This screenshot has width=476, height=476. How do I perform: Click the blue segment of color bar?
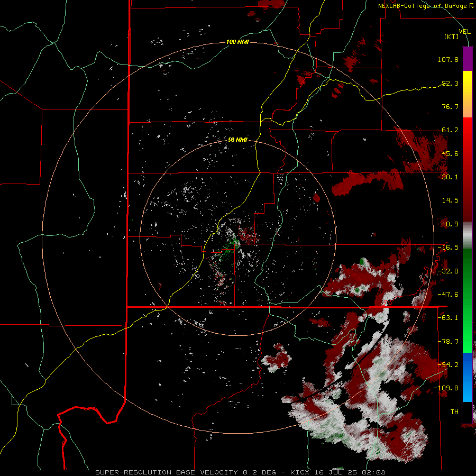pyautogui.click(x=467, y=377)
